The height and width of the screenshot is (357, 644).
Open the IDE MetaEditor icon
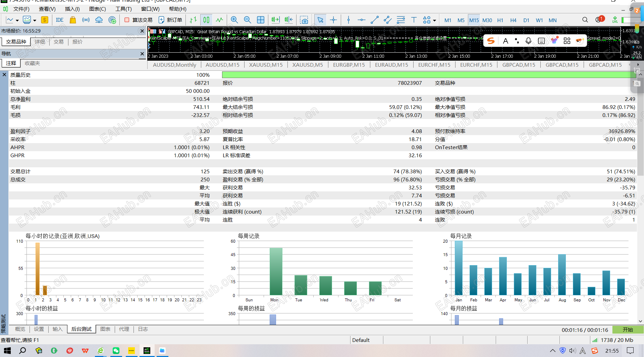point(60,20)
